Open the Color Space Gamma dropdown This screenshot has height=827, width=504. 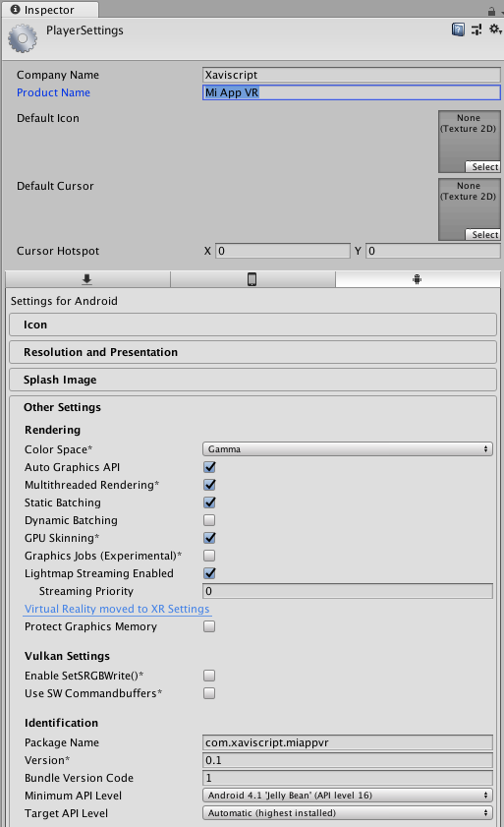coord(348,449)
